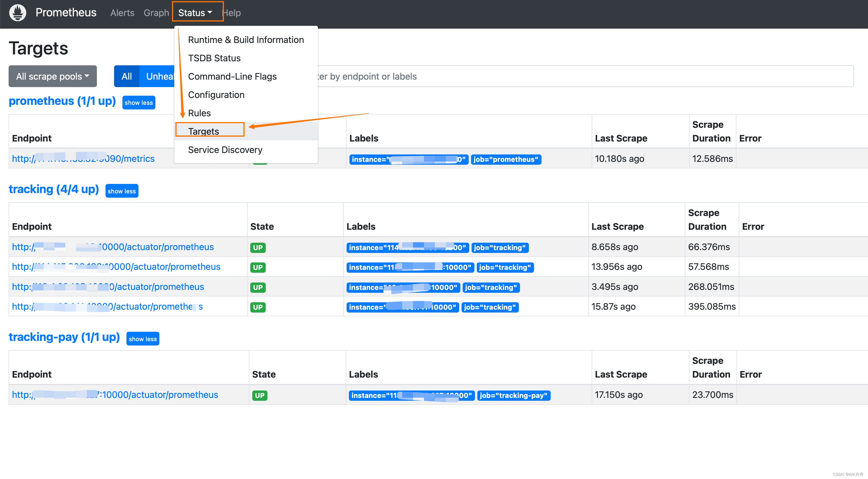Image resolution: width=868 pixels, height=479 pixels.
Task: Click job="tracking" label in 395.085ms row
Action: pos(490,307)
